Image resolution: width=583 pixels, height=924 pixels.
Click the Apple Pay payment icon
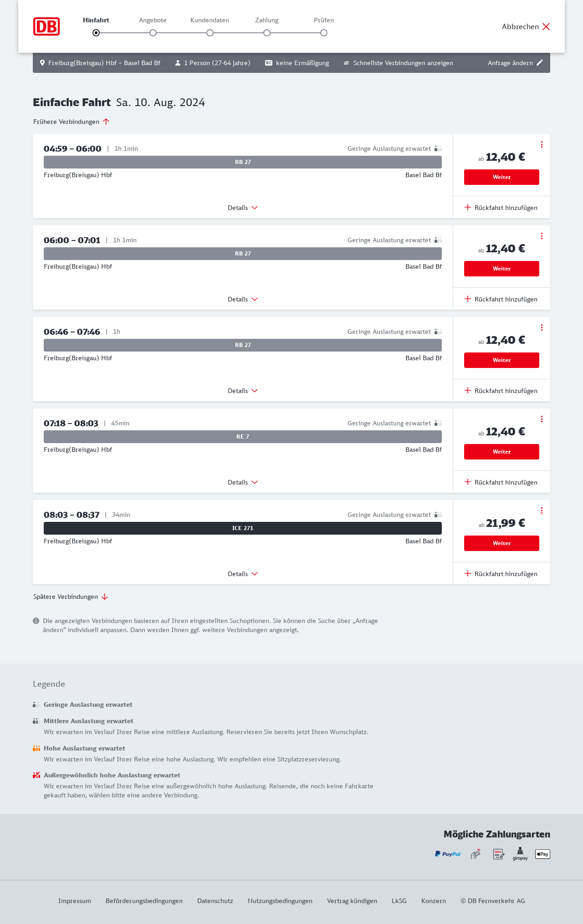[x=542, y=854]
